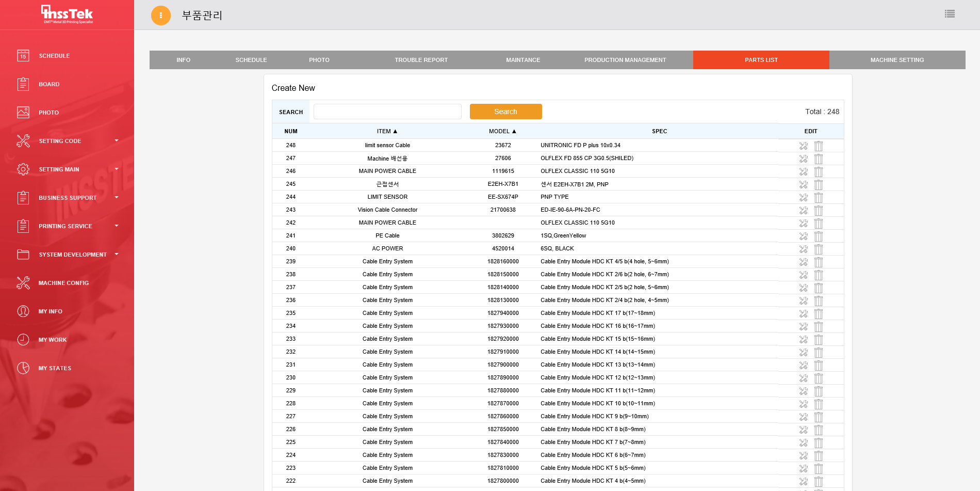
Task: Click the orange menu circle icon
Action: tap(160, 15)
